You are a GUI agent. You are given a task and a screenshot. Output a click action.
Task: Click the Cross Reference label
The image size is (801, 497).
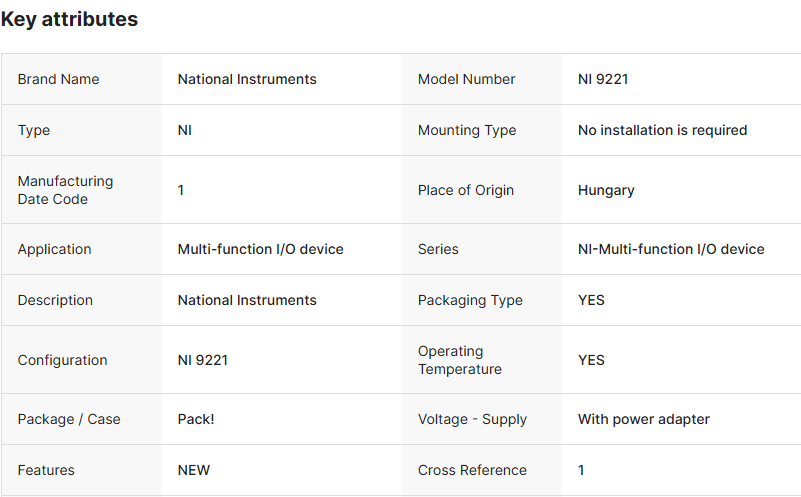[x=472, y=470]
